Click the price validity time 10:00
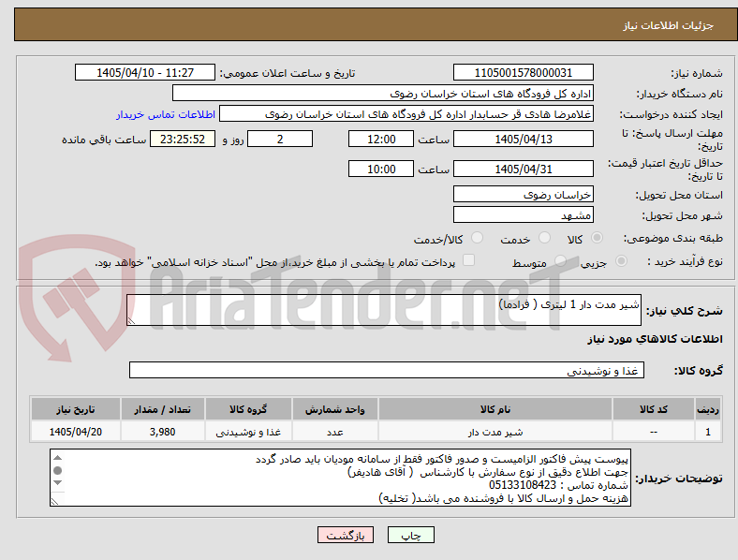 (x=381, y=169)
